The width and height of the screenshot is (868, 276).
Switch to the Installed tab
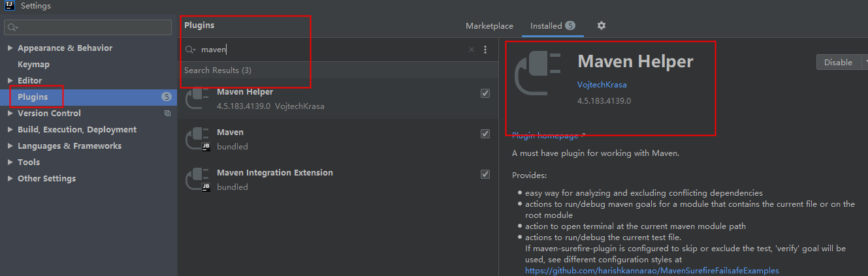pos(553,26)
